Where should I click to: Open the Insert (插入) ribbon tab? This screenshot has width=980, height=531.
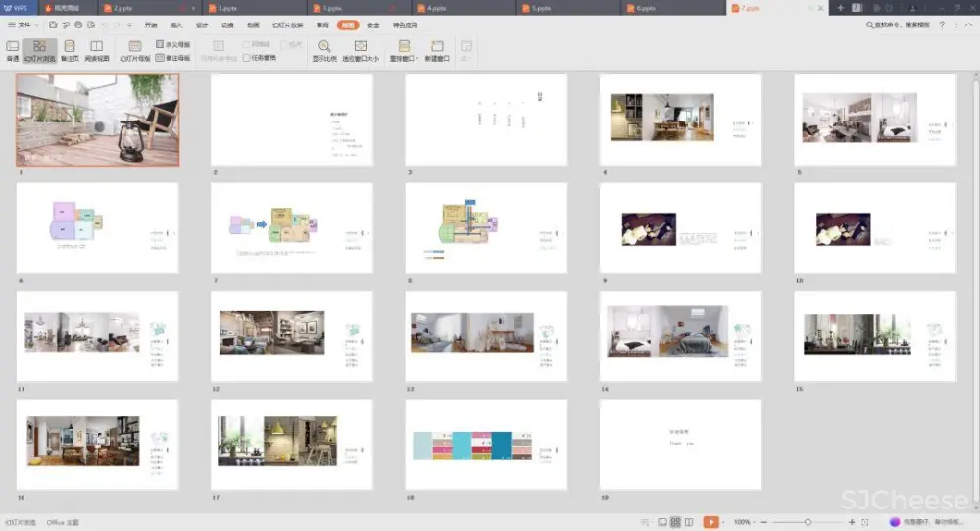[x=176, y=24]
